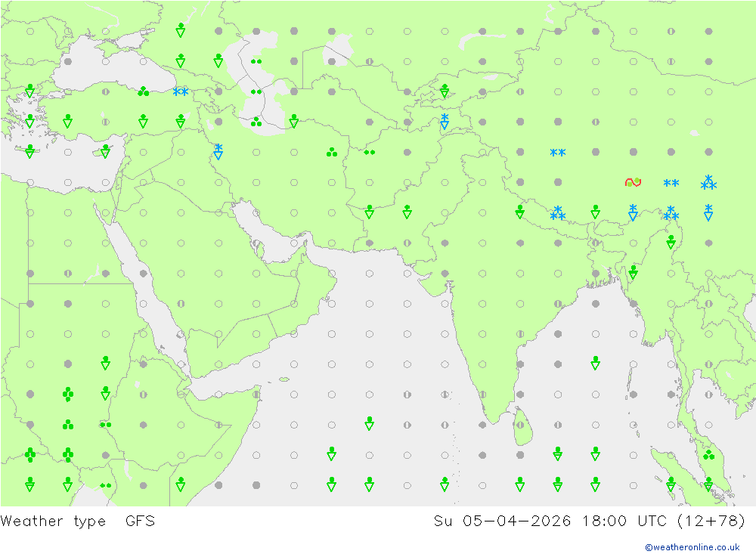Select the 'GFS' model label
The image size is (756, 554).
(x=141, y=522)
